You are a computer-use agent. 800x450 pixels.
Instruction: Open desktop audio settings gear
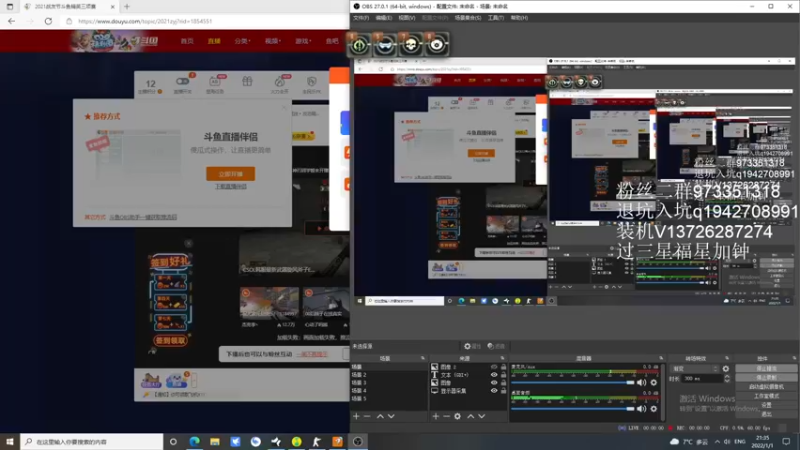click(654, 409)
